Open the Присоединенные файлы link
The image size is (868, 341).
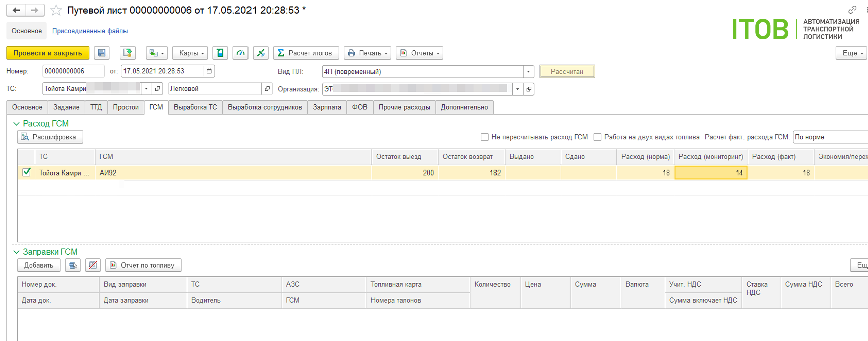[x=90, y=31]
